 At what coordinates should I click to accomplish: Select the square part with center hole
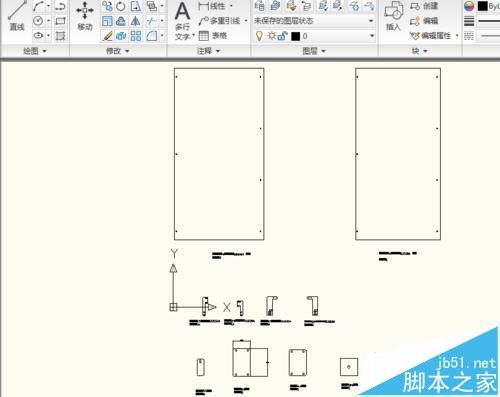pyautogui.click(x=349, y=367)
